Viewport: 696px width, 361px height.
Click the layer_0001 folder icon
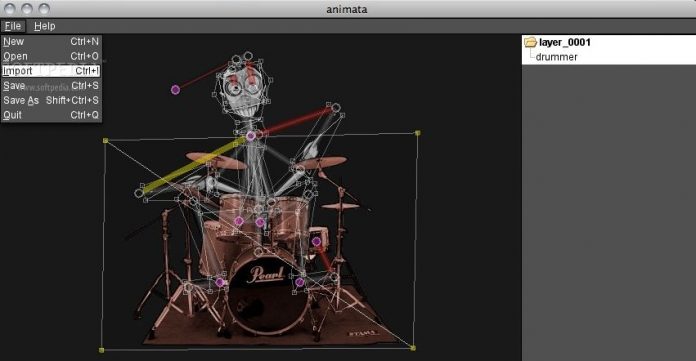click(x=530, y=43)
